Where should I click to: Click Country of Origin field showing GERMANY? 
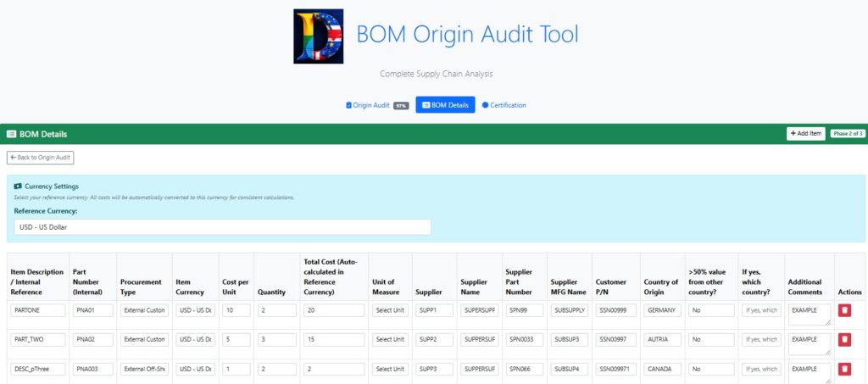tap(661, 311)
